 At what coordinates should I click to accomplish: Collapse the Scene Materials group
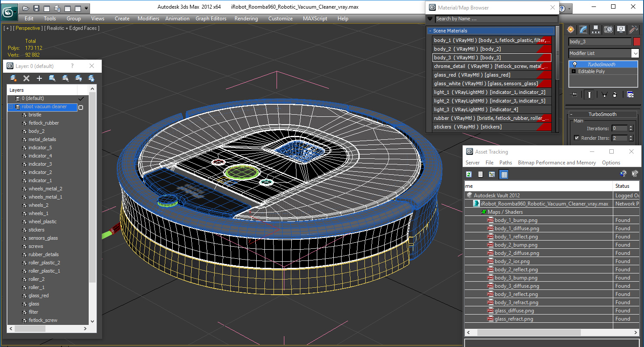tap(430, 31)
